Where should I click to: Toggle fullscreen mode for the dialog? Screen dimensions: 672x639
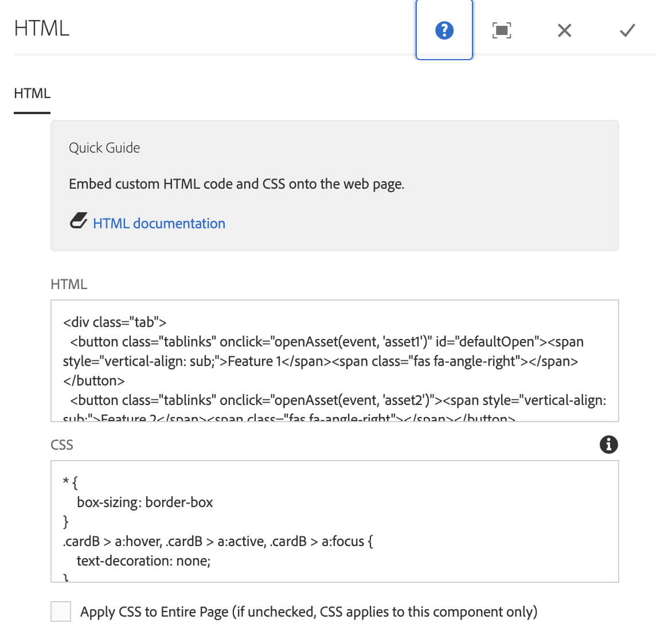pos(502,30)
